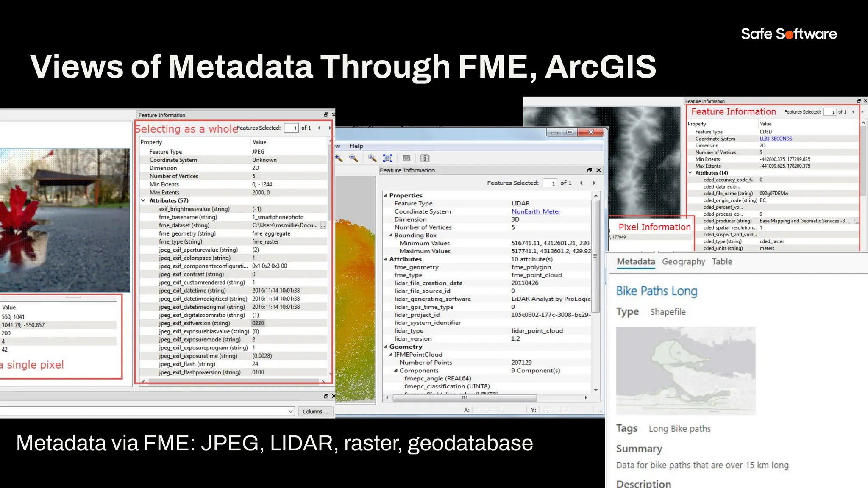Go to next feature in CDED panel
Image resolution: width=868 pixels, height=488 pixels.
tap(862, 112)
